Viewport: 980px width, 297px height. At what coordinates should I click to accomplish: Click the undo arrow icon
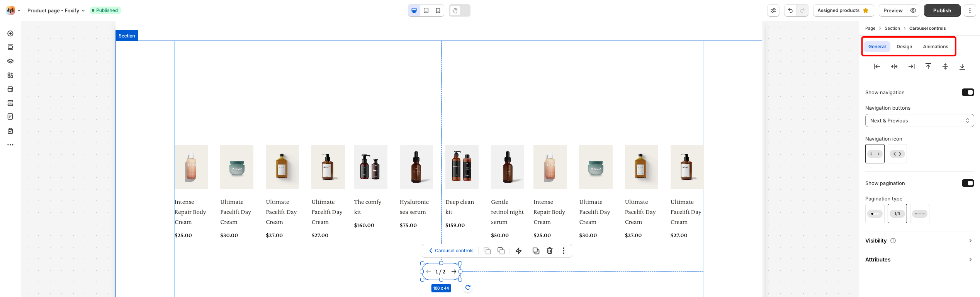click(x=790, y=10)
